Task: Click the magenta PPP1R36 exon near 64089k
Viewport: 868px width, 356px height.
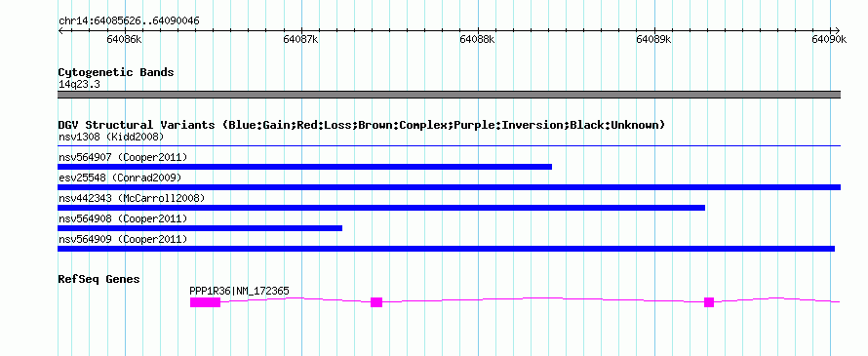Action: pos(709,302)
